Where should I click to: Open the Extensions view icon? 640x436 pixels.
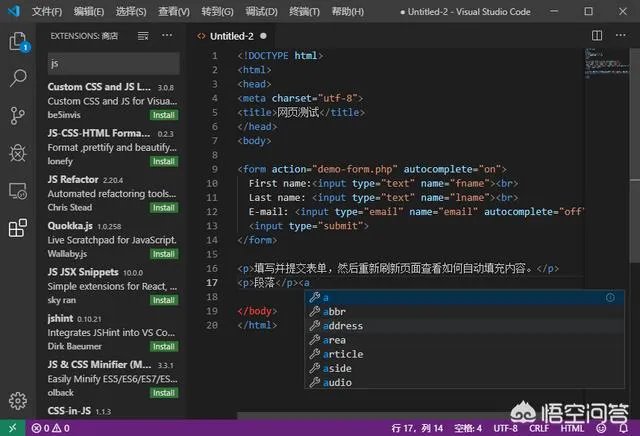(18, 228)
